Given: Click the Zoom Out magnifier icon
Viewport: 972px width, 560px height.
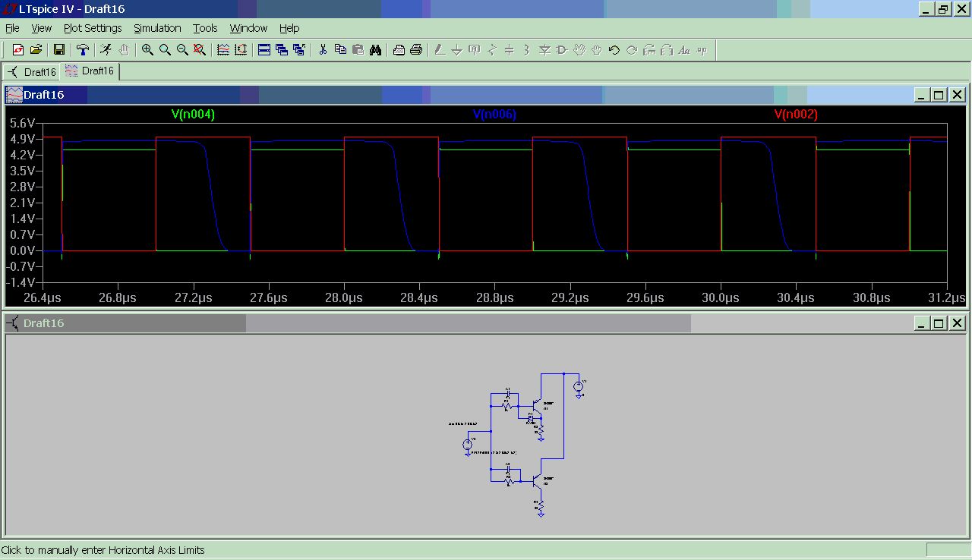Looking at the screenshot, I should [182, 50].
